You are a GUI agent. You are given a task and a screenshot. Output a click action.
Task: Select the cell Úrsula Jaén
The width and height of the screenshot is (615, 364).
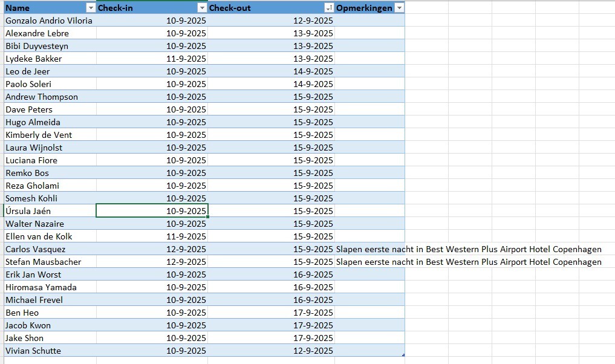click(50, 211)
